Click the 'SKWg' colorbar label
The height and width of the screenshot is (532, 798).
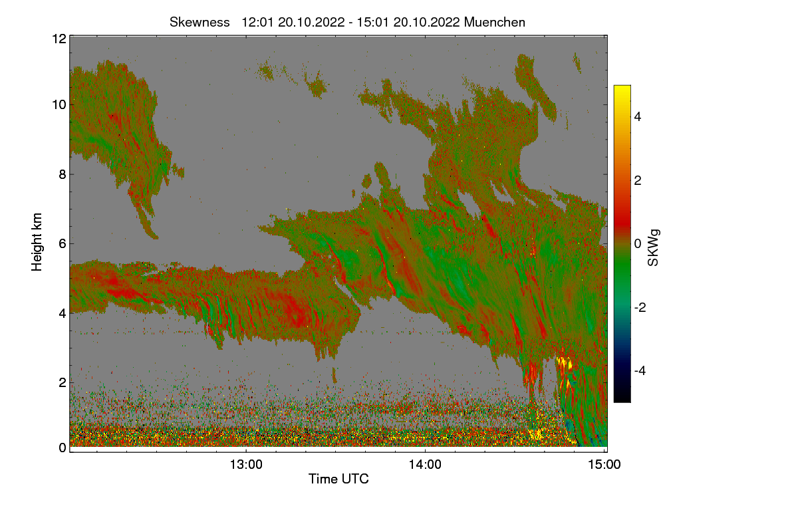tap(653, 248)
